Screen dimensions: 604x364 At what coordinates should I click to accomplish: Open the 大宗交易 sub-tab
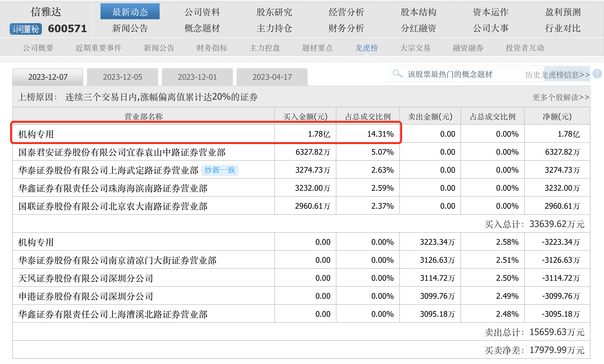pos(415,48)
